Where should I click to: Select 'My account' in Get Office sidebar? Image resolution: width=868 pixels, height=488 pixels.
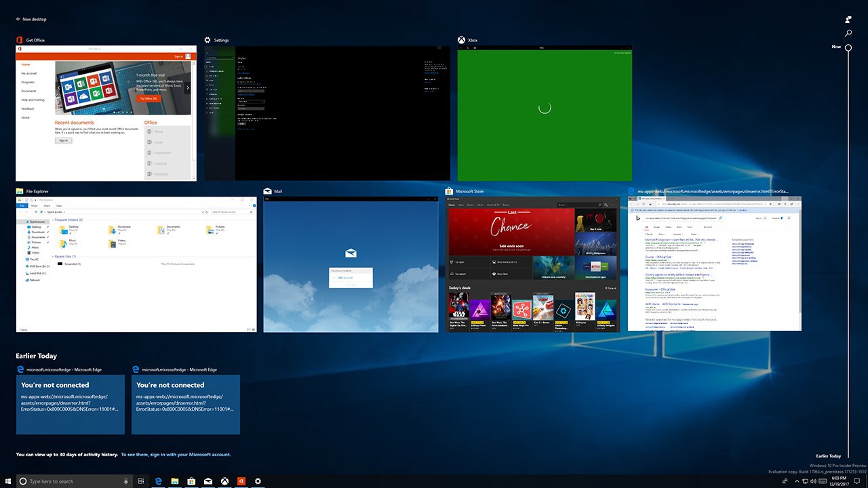29,73
